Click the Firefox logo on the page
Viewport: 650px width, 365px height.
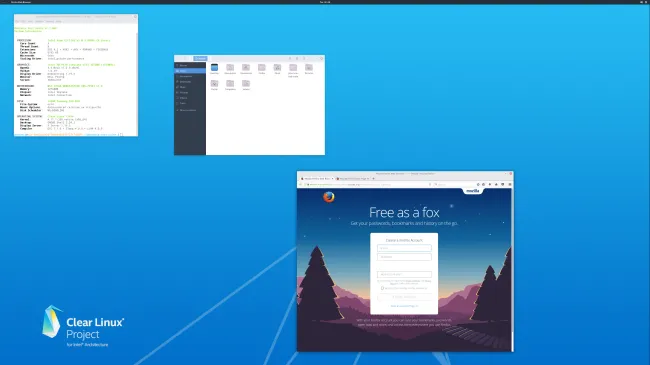(329, 197)
